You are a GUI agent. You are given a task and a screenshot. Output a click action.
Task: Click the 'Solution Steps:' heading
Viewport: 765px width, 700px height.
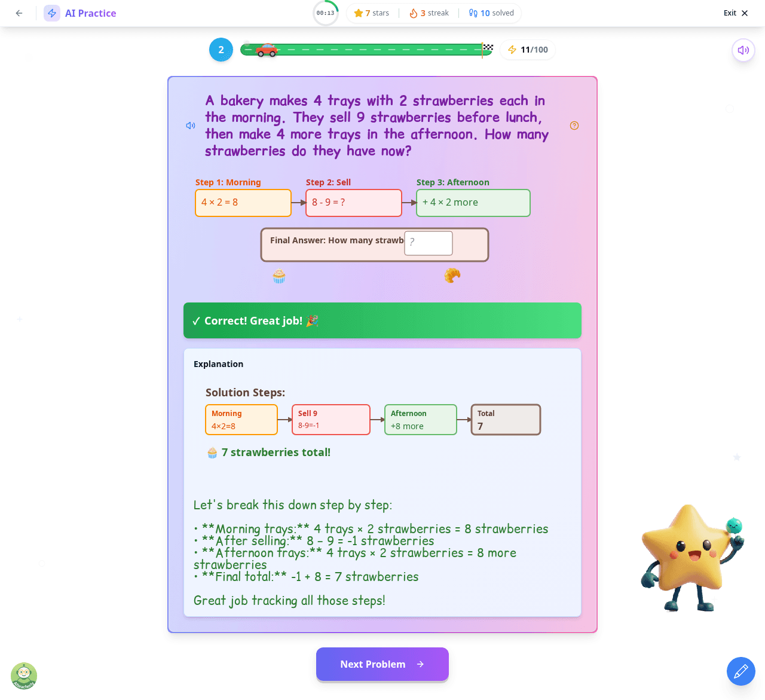click(x=245, y=393)
